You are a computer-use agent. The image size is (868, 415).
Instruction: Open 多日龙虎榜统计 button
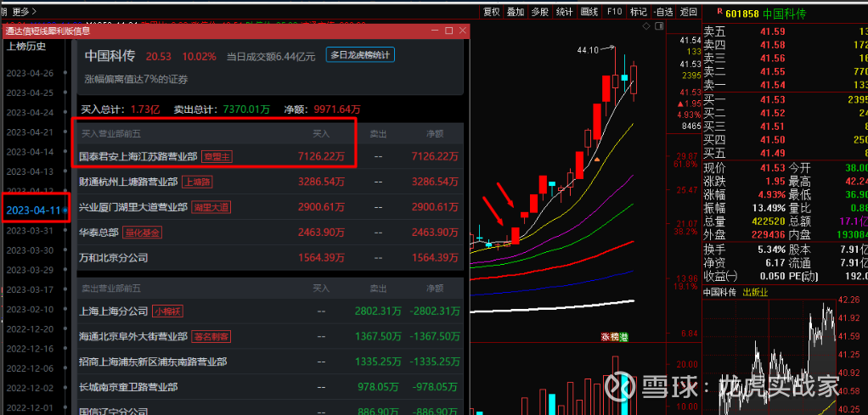click(x=360, y=55)
